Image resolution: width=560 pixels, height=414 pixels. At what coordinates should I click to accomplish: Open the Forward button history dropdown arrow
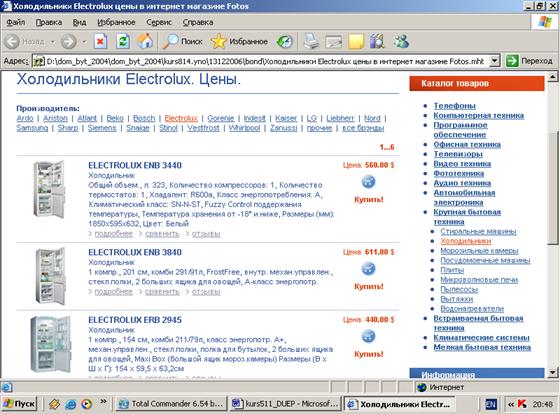point(84,42)
